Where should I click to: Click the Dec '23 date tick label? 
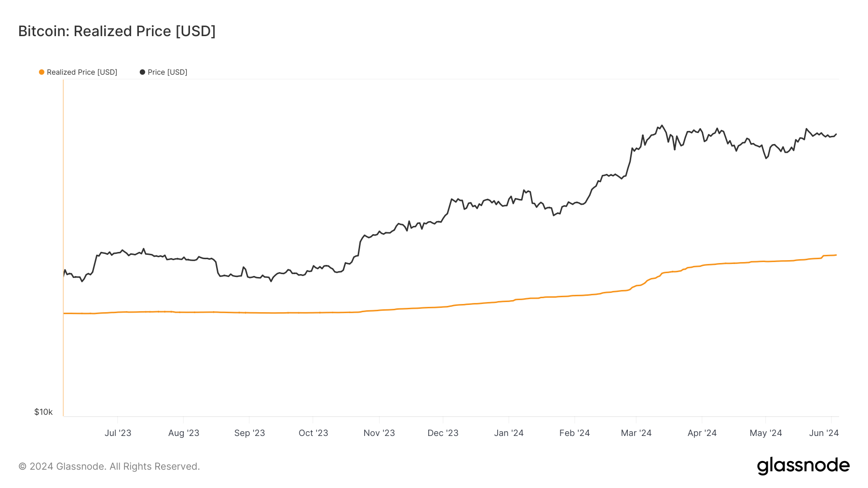[443, 433]
